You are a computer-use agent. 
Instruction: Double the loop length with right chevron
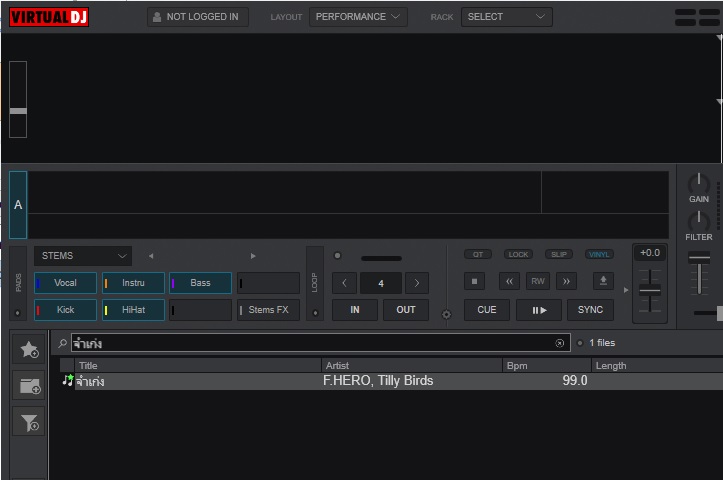point(417,283)
